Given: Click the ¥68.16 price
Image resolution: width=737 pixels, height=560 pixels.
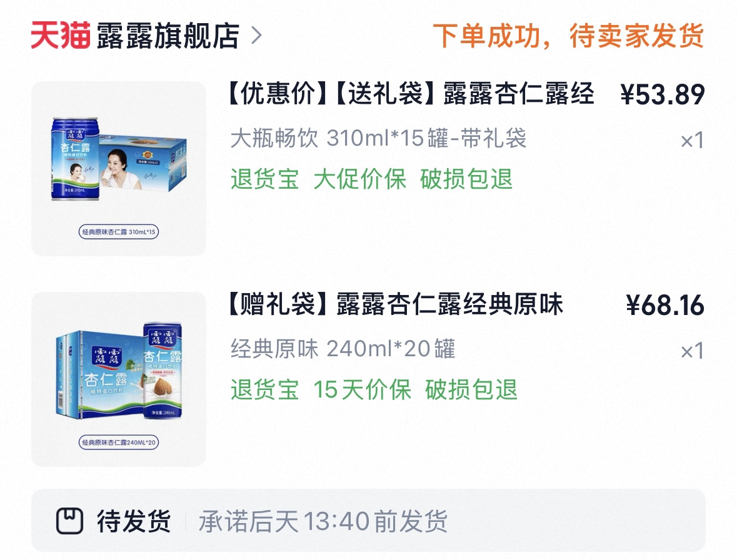Looking at the screenshot, I should click(x=665, y=306).
